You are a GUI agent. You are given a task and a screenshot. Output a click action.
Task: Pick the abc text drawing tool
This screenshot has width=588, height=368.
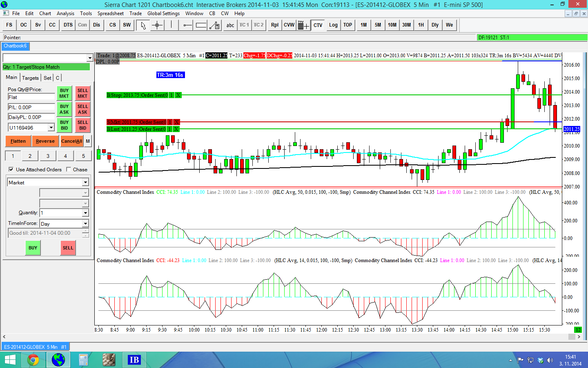(230, 25)
